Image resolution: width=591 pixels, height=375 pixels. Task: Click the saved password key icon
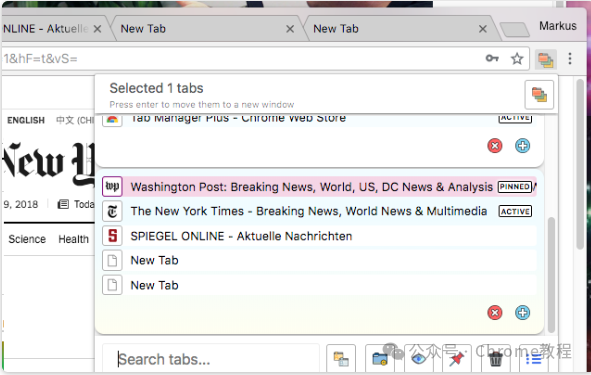pyautogui.click(x=492, y=58)
